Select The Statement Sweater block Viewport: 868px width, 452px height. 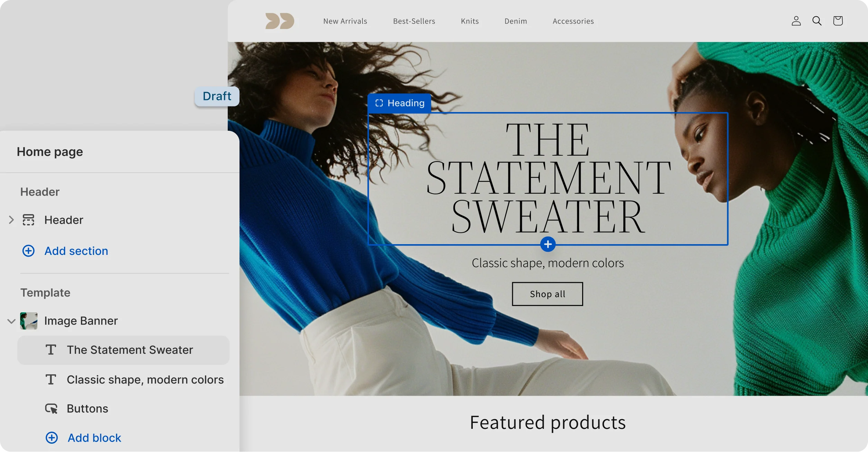pos(123,350)
